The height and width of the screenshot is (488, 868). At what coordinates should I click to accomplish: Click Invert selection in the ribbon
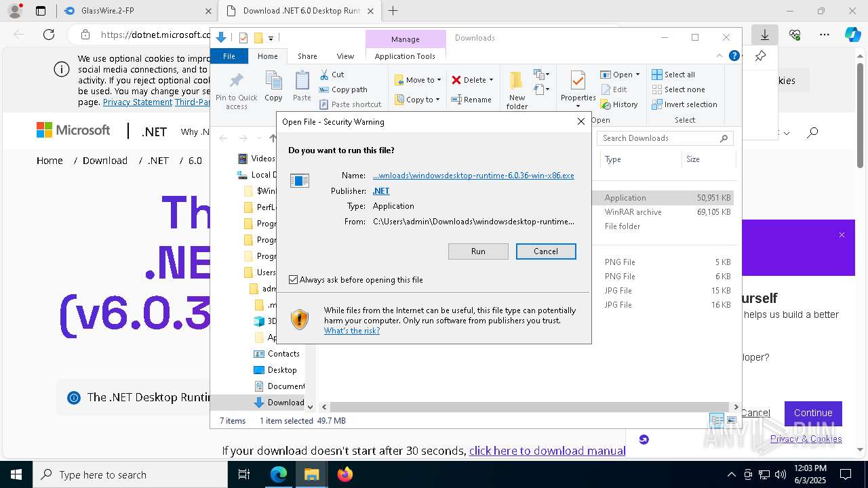click(684, 104)
